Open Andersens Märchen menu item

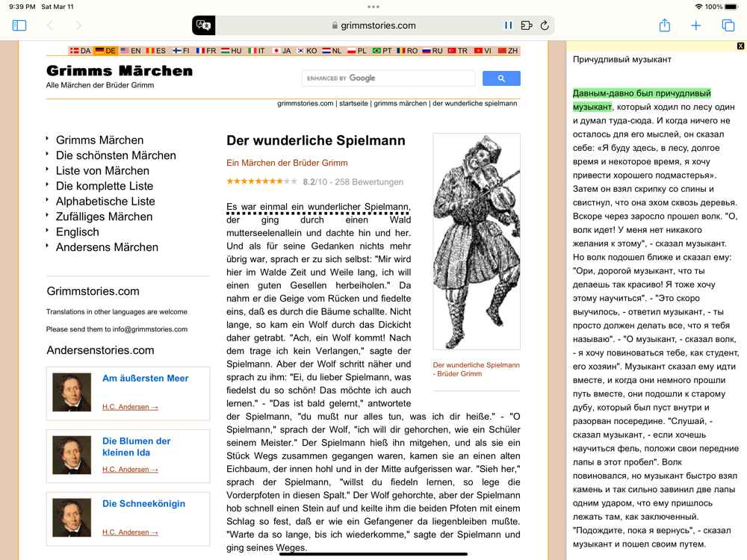tap(107, 247)
